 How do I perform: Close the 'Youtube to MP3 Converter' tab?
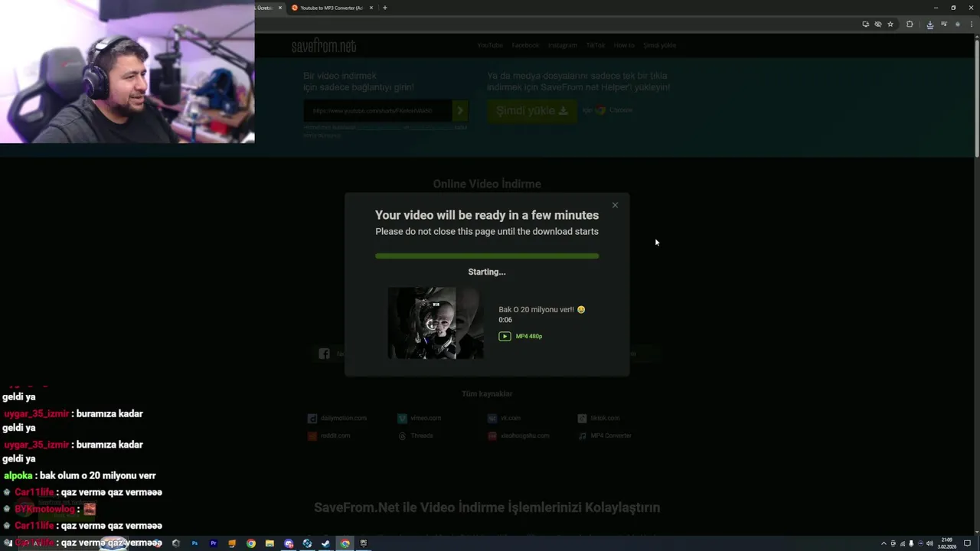371,8
